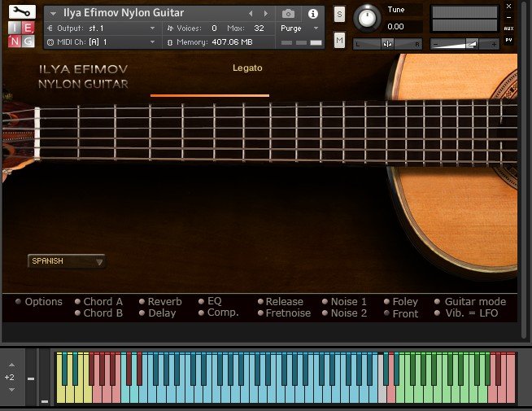Toggle the PV performance view button
This screenshot has width=532, height=411.
[x=508, y=40]
